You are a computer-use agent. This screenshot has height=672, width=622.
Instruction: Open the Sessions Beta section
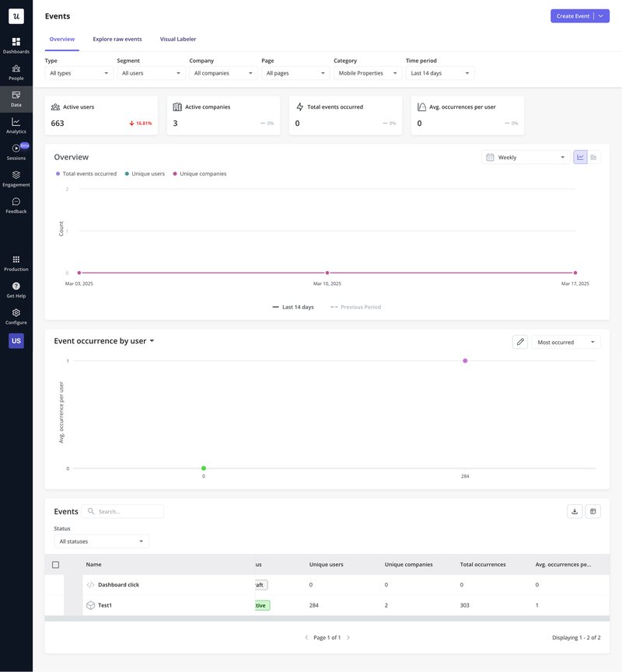tap(15, 151)
